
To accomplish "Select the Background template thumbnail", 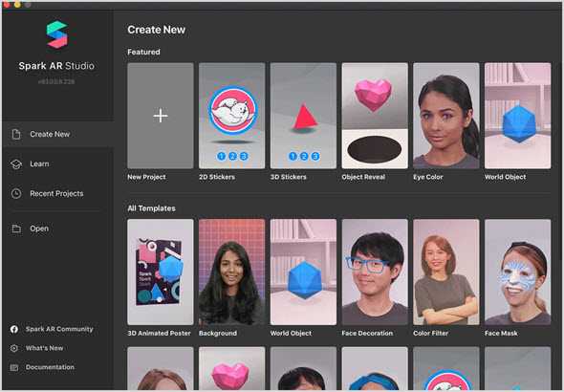I will (232, 272).
